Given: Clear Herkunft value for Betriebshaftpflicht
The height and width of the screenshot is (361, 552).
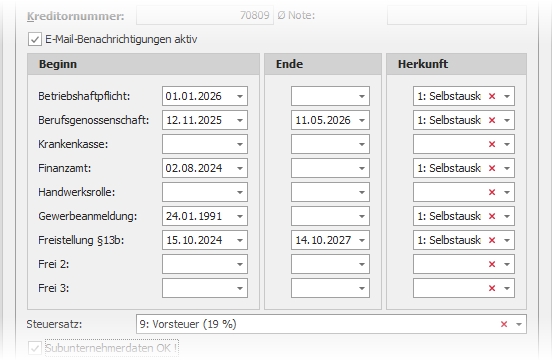Looking at the screenshot, I should coord(492,96).
